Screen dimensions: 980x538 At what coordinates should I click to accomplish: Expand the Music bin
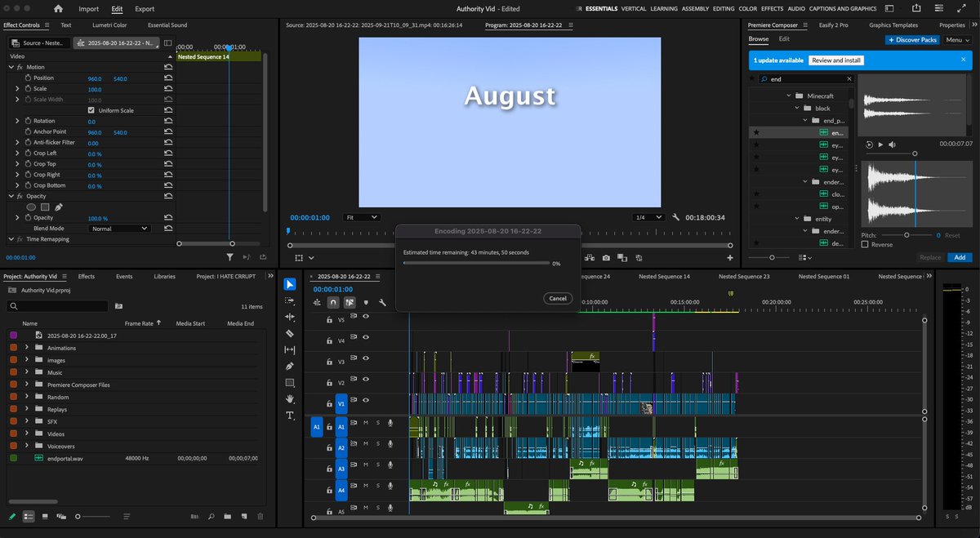click(x=27, y=372)
